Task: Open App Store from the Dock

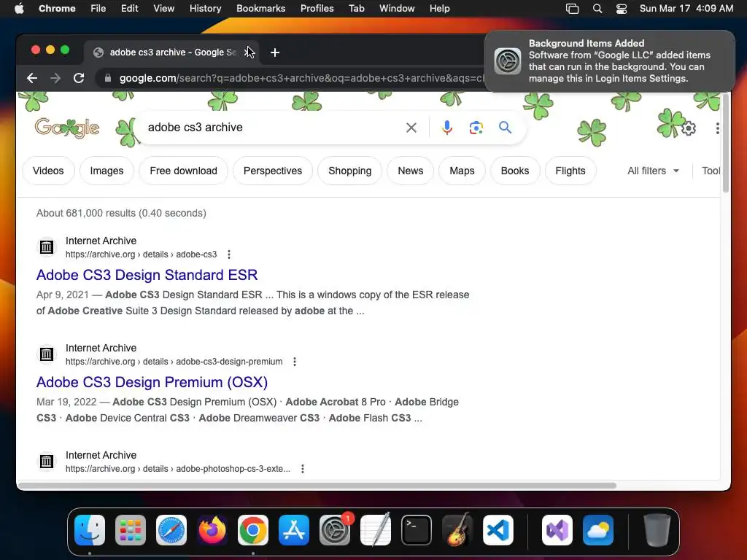Action: (x=294, y=530)
